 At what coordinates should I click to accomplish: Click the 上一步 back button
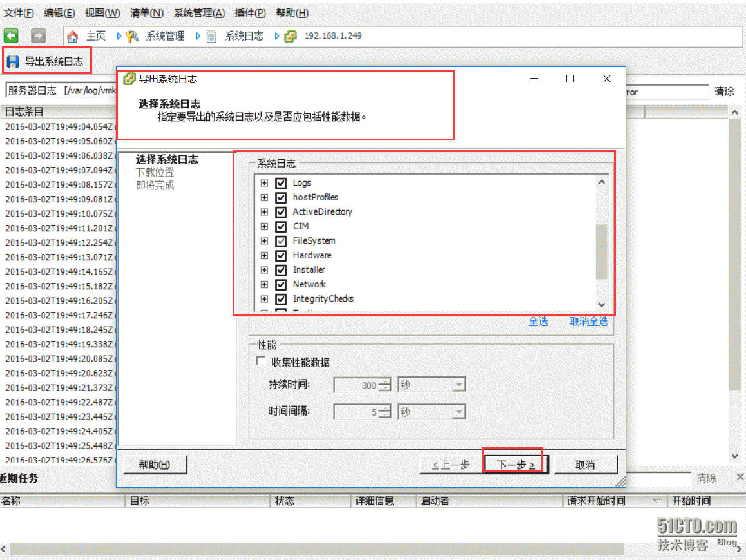tap(450, 465)
